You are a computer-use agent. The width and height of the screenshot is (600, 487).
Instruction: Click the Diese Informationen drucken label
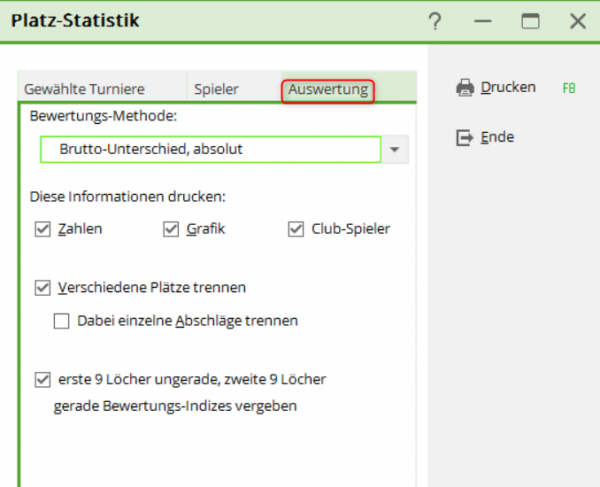(x=128, y=197)
